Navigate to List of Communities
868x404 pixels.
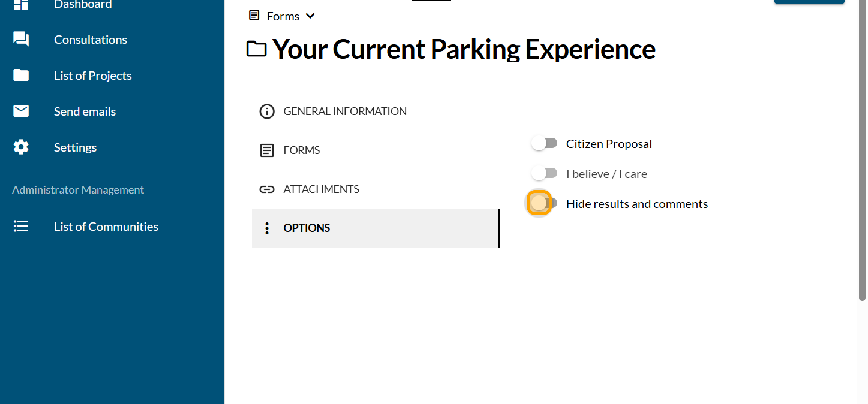click(x=106, y=227)
